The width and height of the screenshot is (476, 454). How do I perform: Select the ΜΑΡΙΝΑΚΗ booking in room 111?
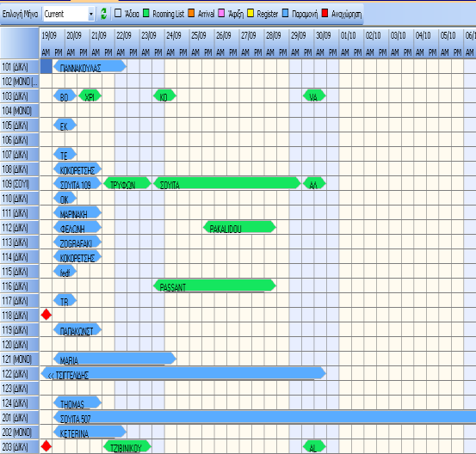77,212
